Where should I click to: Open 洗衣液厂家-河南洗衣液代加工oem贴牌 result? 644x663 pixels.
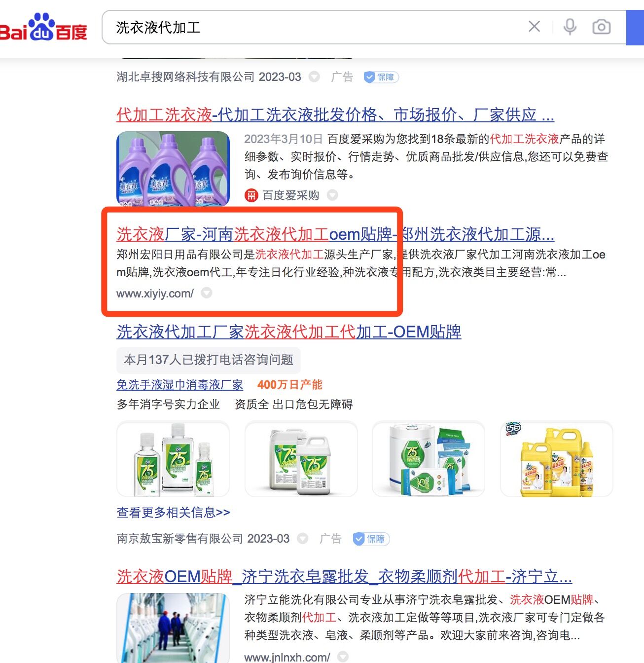(335, 234)
